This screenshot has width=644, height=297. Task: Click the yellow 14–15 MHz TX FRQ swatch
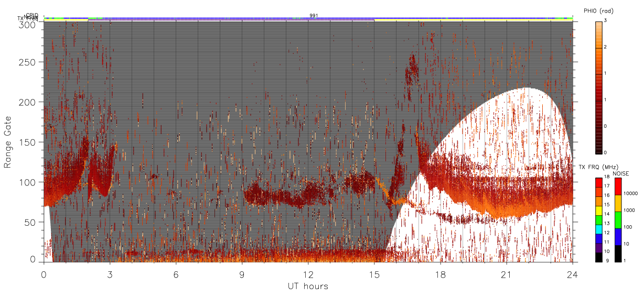[598, 210]
